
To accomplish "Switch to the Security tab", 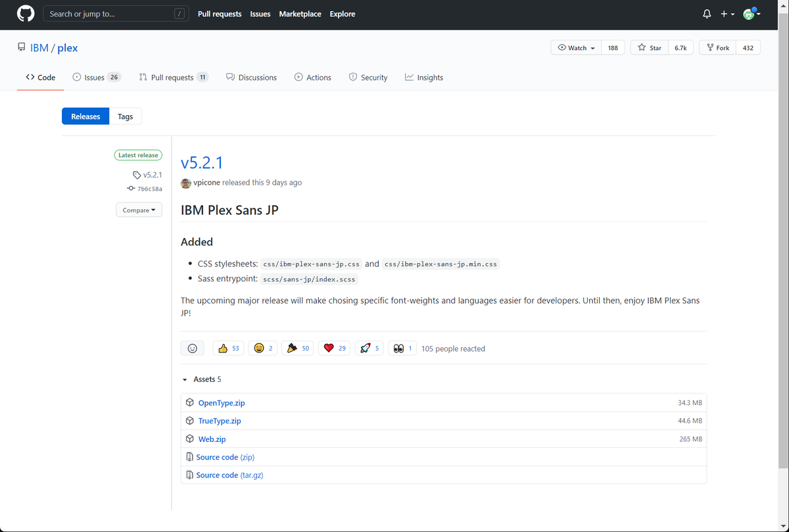I will [x=368, y=78].
